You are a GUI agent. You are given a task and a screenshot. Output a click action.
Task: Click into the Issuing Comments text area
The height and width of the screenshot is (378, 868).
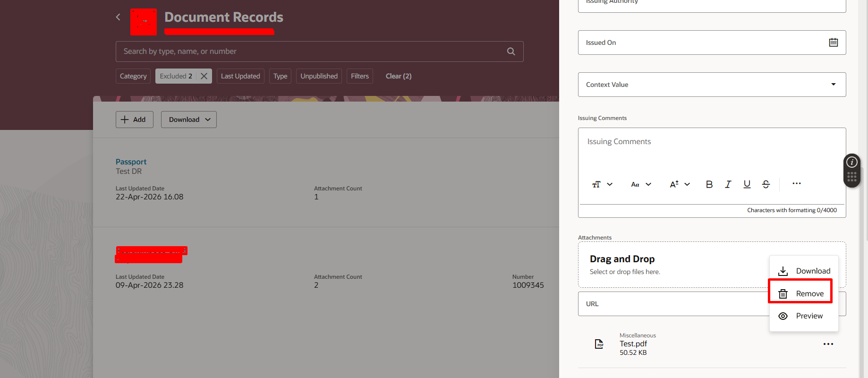[712, 151]
